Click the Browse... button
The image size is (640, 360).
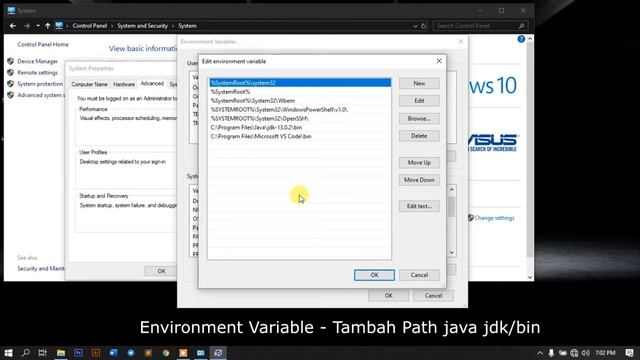(419, 118)
